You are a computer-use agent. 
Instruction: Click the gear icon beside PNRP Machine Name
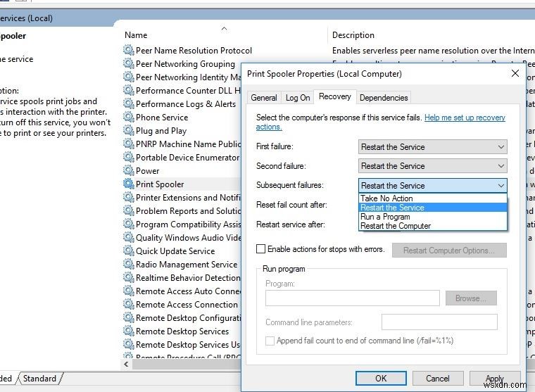tap(128, 144)
